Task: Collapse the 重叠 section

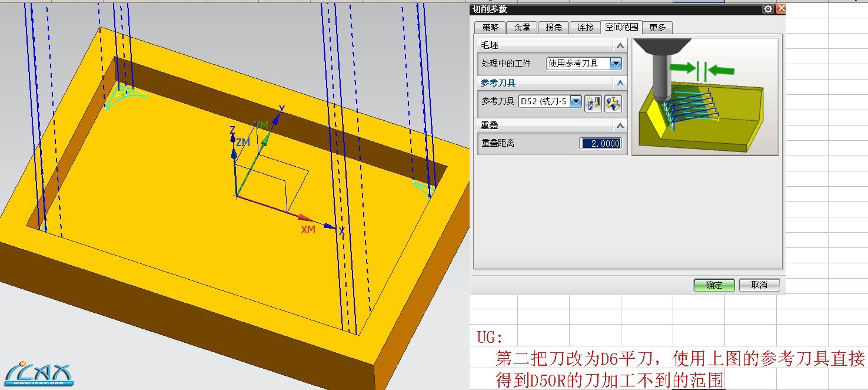Action: (x=620, y=125)
